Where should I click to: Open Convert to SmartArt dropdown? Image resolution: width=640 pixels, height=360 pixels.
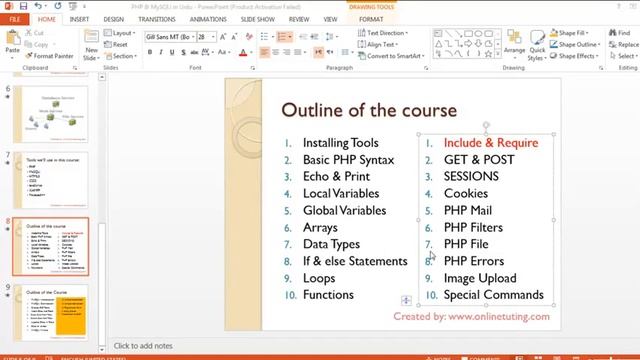391,56
